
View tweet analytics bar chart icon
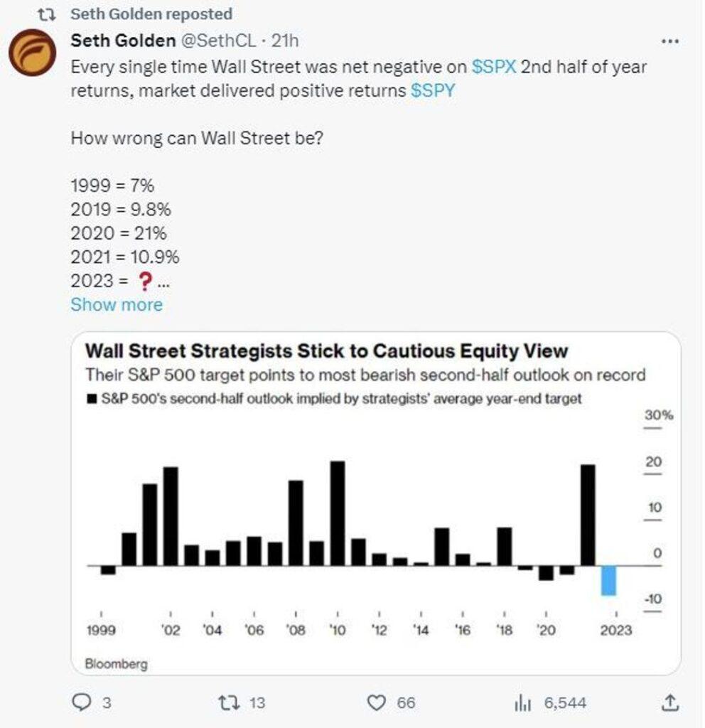coord(522,702)
